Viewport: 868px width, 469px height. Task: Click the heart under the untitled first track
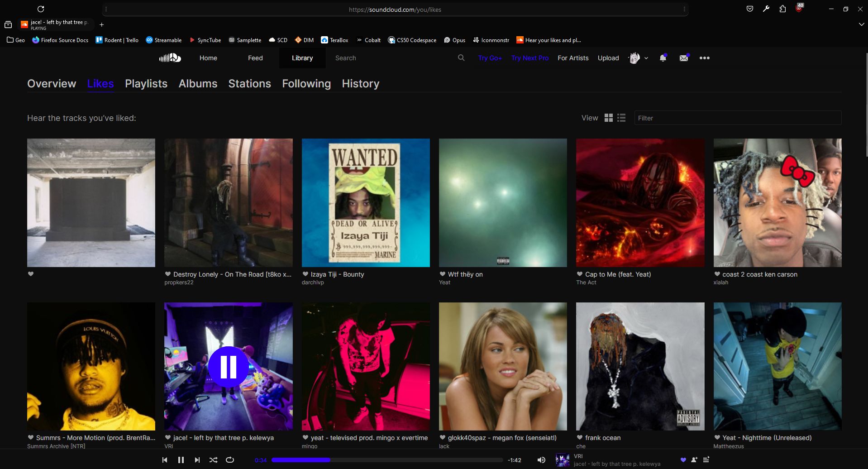tap(31, 274)
